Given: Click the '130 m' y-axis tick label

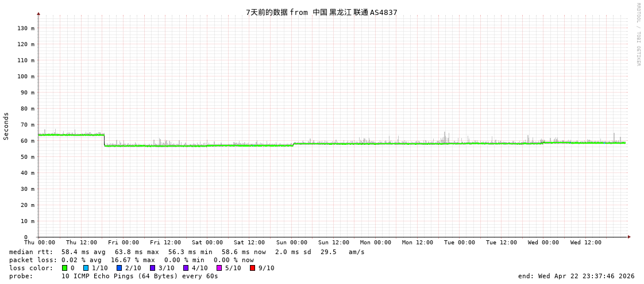Looking at the screenshot, I should pos(26,28).
